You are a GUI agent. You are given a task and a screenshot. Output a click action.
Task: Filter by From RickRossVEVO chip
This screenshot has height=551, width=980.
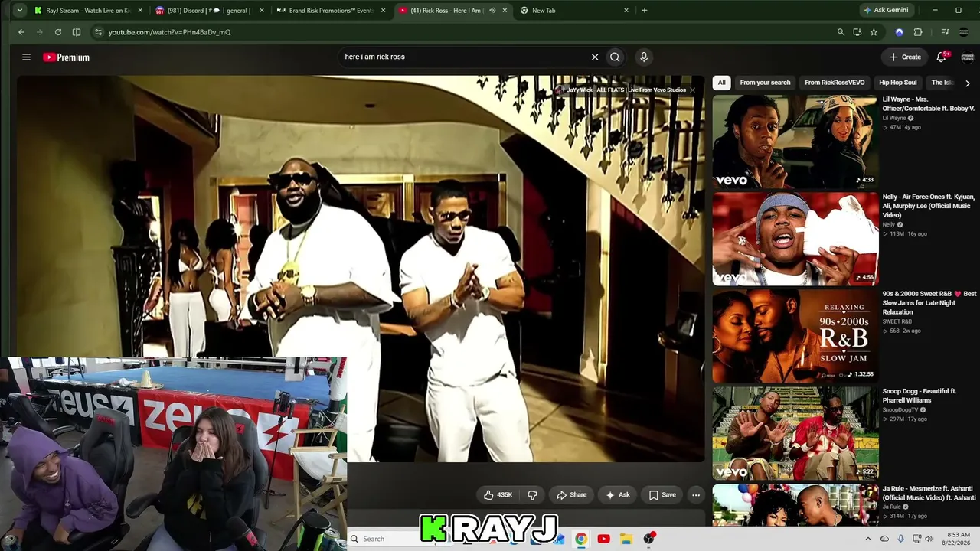tap(835, 83)
